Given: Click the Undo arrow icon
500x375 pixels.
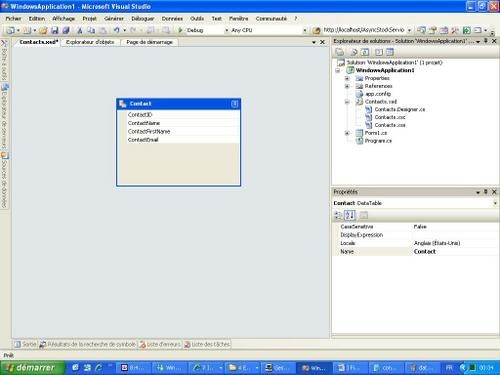Looking at the screenshot, I should pyautogui.click(x=116, y=30).
